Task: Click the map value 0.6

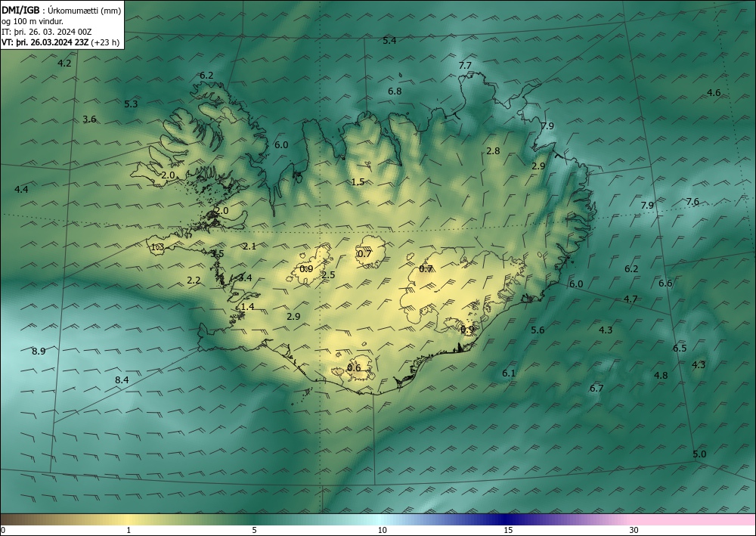Action: 353,367
